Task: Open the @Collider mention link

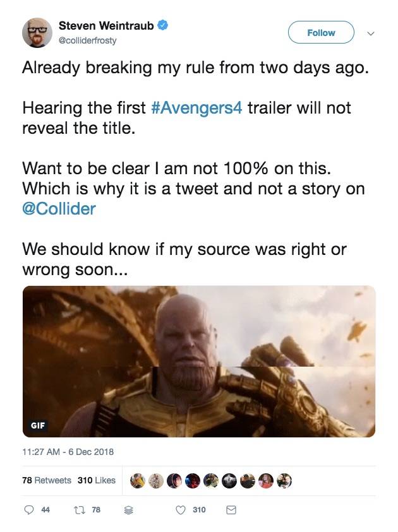Action: pyautogui.click(x=59, y=208)
